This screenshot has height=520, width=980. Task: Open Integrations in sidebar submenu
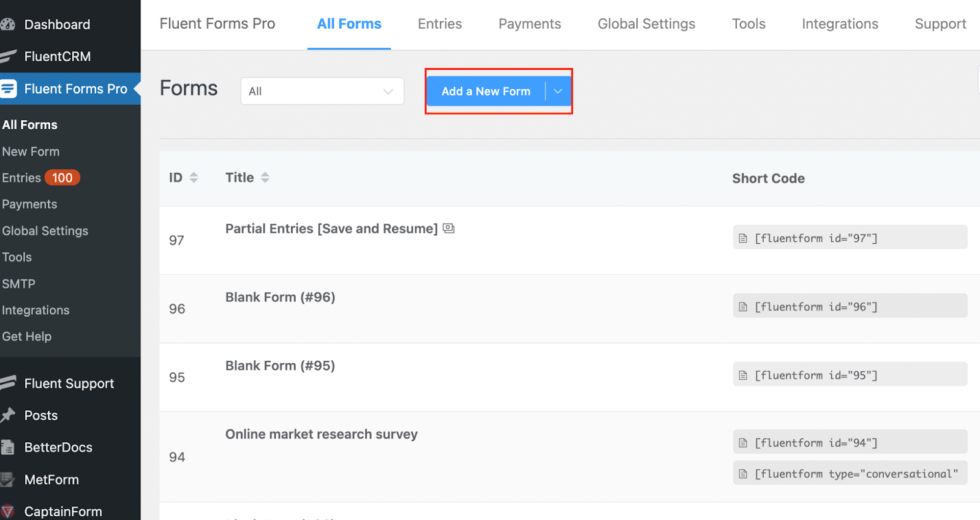coord(36,310)
